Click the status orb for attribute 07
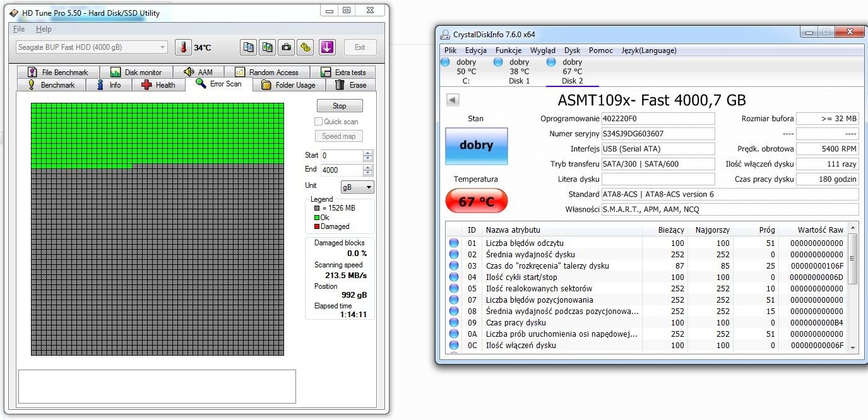868x420 pixels. 454,300
